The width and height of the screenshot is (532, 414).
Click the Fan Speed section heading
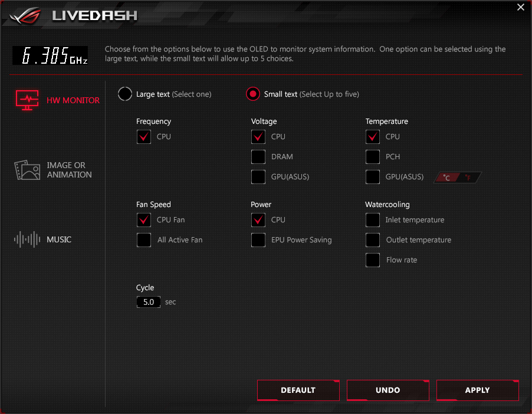click(153, 205)
